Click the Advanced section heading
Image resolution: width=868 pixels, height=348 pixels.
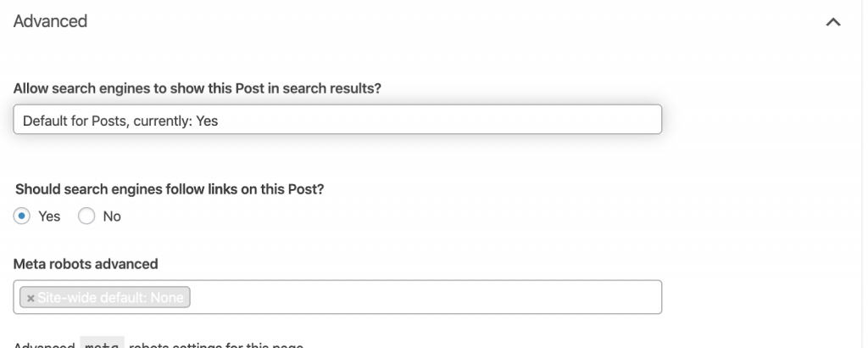point(50,21)
